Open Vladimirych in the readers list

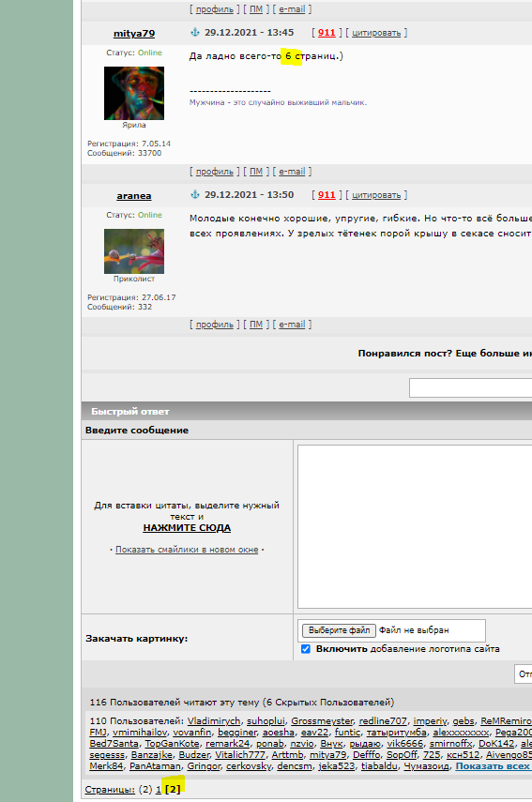[213, 721]
